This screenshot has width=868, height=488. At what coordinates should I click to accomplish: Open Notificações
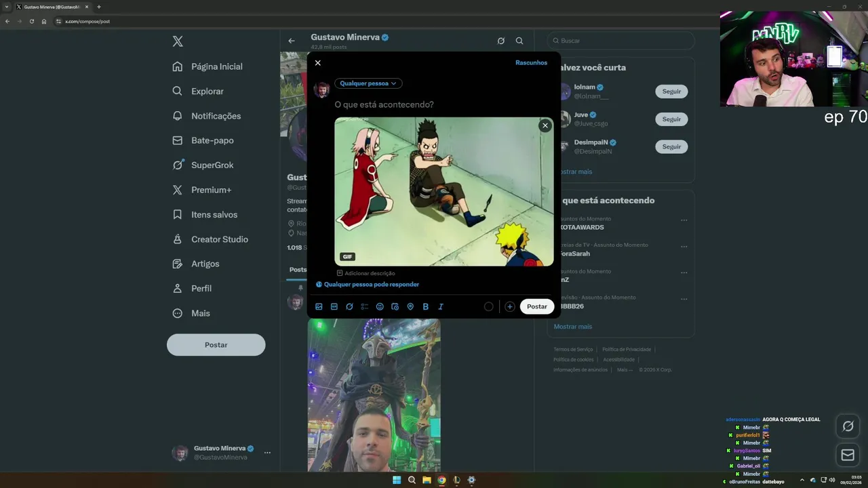[x=206, y=116]
